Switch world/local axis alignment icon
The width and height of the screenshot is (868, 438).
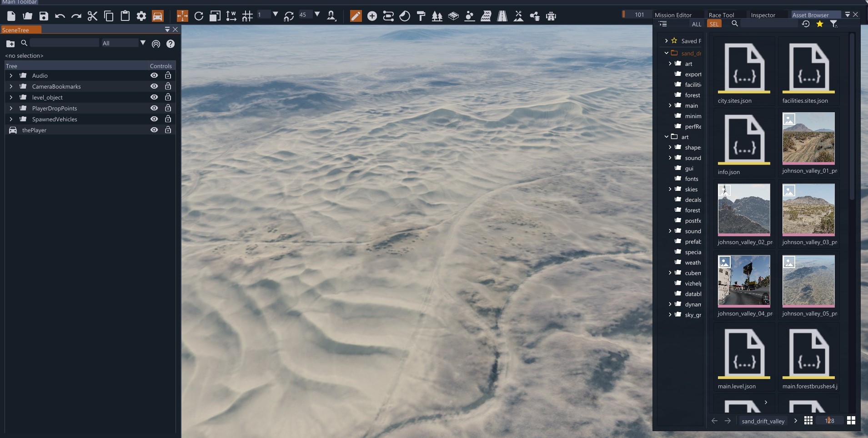click(231, 16)
